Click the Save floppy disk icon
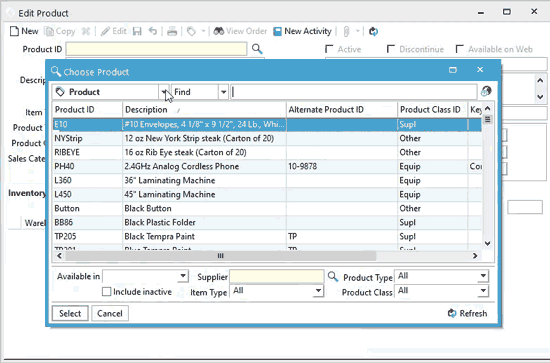Viewport: 550px width, 363px height. (137, 31)
